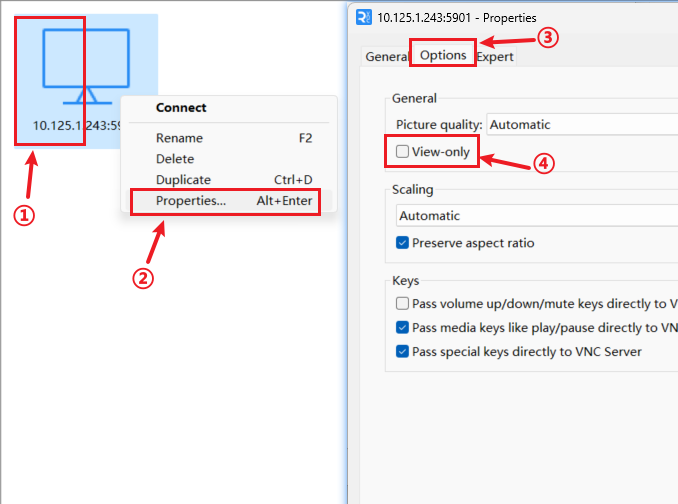The height and width of the screenshot is (504, 678).
Task: Uncheck Preserve aspect ratio
Action: [x=402, y=242]
